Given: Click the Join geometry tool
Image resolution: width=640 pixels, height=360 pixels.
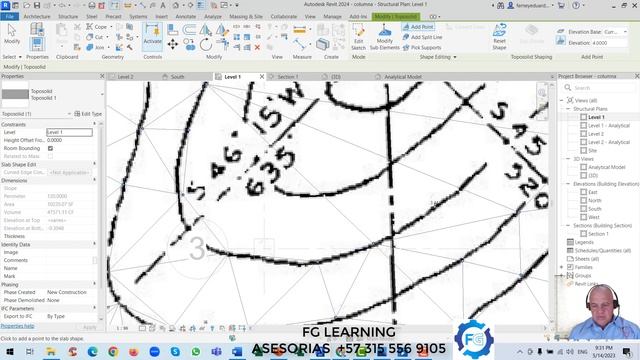Looking at the screenshot, I should tap(95, 47).
